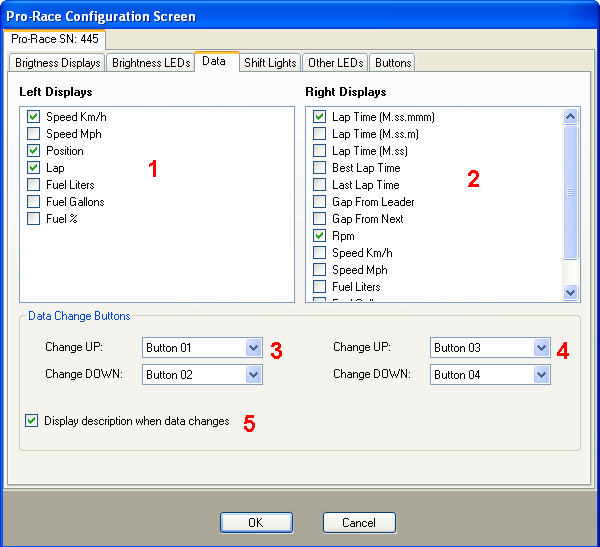This screenshot has width=600, height=547.
Task: Click the OK button
Action: [255, 523]
